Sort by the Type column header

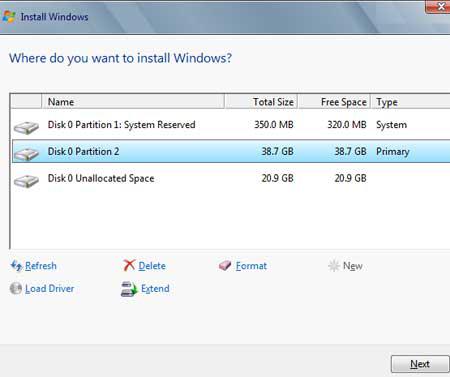[x=410, y=102]
